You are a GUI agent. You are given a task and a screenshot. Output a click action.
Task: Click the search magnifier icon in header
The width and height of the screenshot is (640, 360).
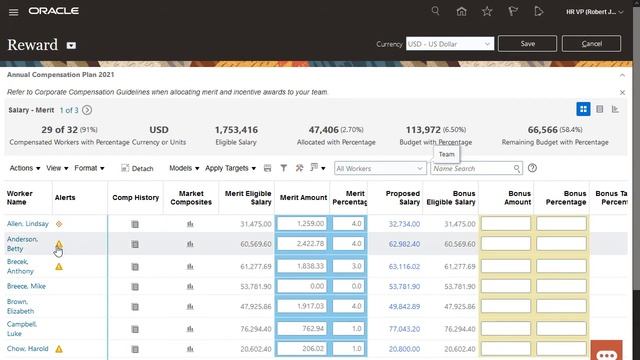pyautogui.click(x=436, y=11)
